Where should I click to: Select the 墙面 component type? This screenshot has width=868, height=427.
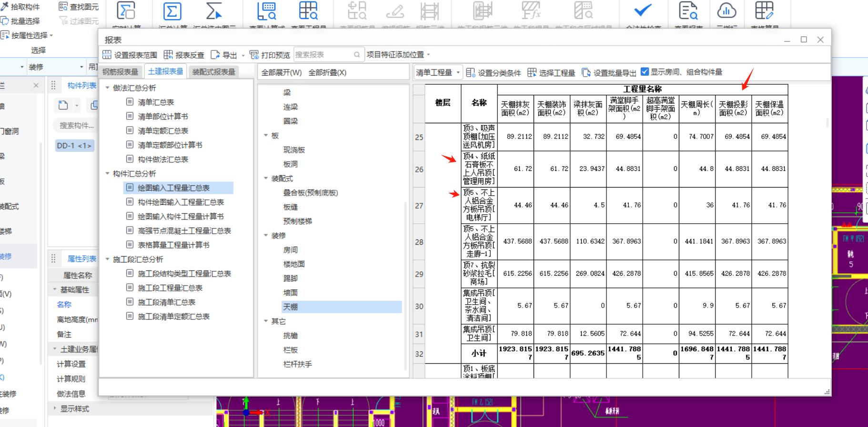291,292
